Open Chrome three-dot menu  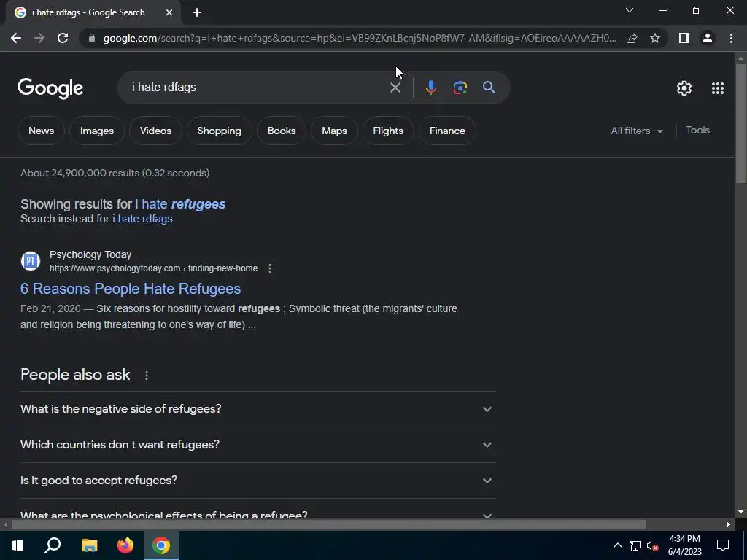[x=731, y=38]
